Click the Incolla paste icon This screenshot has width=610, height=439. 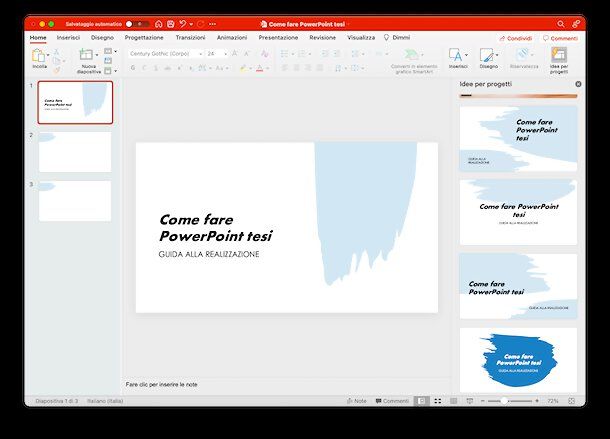[x=39, y=56]
